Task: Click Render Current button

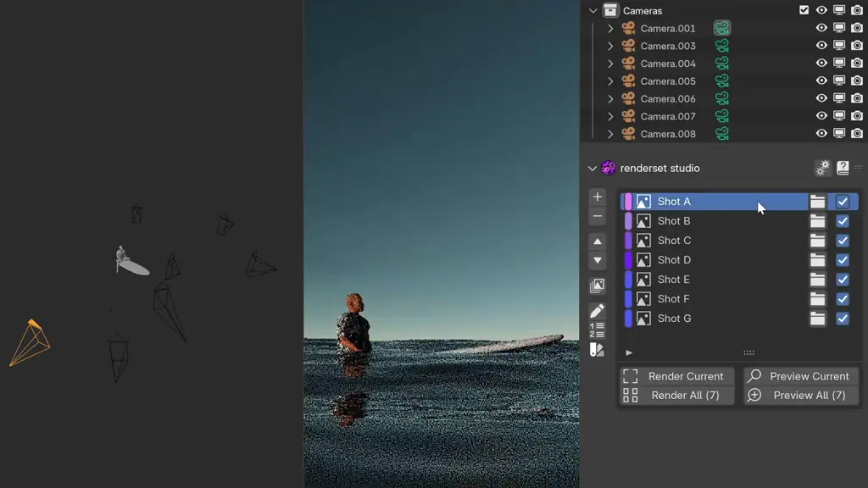Action: pos(677,376)
